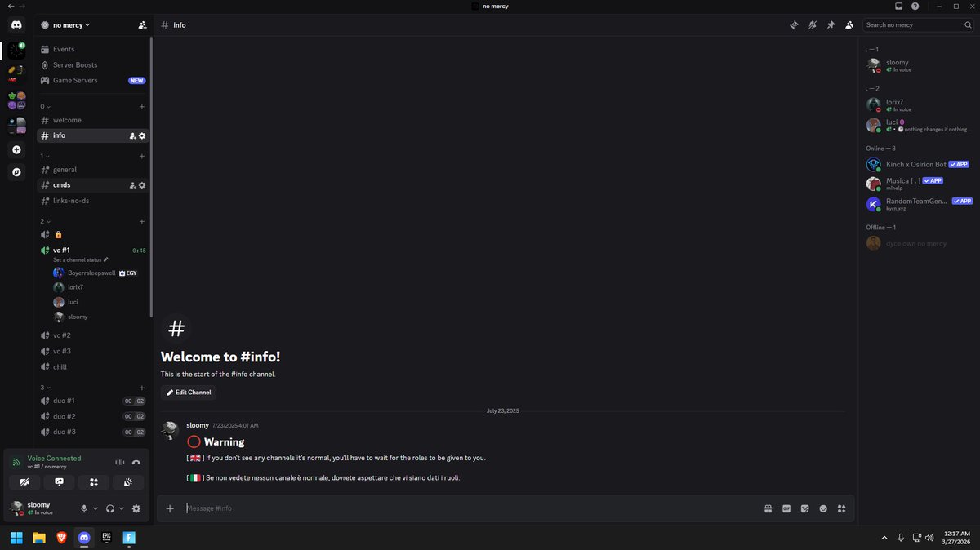Viewport: 980px width, 550px height.
Task: Create invite for cmds channel
Action: (132, 185)
